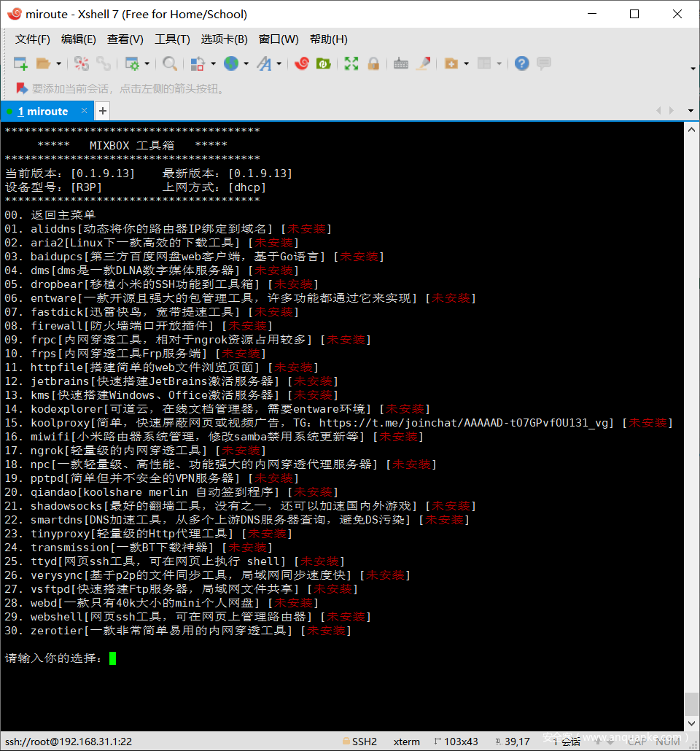Click the terminal vertical scrollbar thumb
The width and height of the screenshot is (700, 751).
[x=691, y=704]
